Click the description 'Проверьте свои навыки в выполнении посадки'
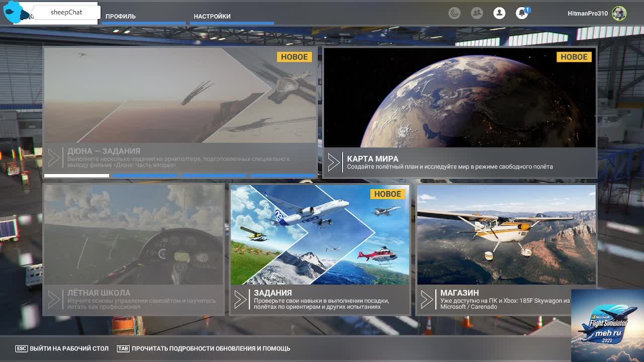This screenshot has height=362, width=644. 321,304
